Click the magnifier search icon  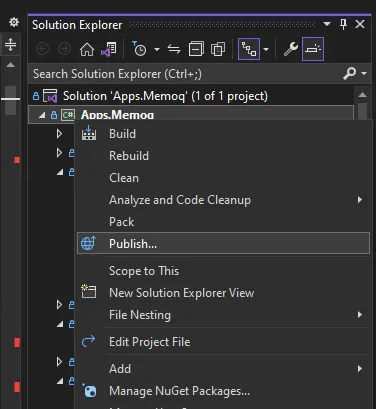(349, 73)
